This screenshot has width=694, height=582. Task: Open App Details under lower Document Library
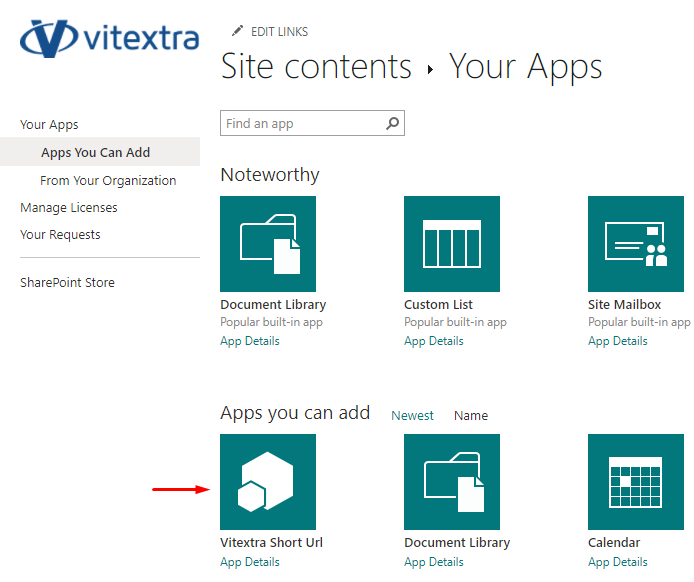(x=434, y=562)
